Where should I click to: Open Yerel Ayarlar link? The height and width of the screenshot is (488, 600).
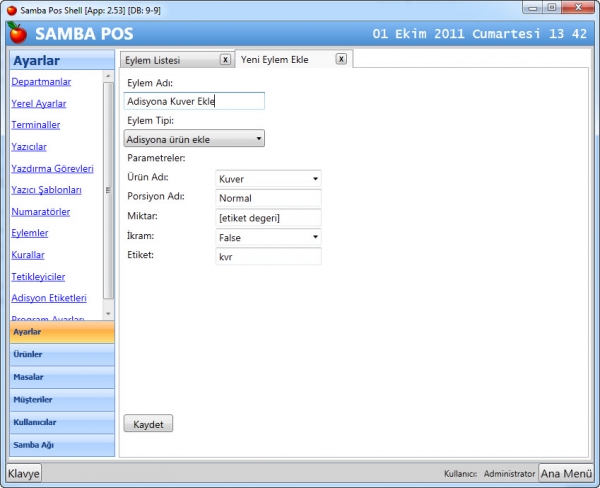(x=39, y=103)
